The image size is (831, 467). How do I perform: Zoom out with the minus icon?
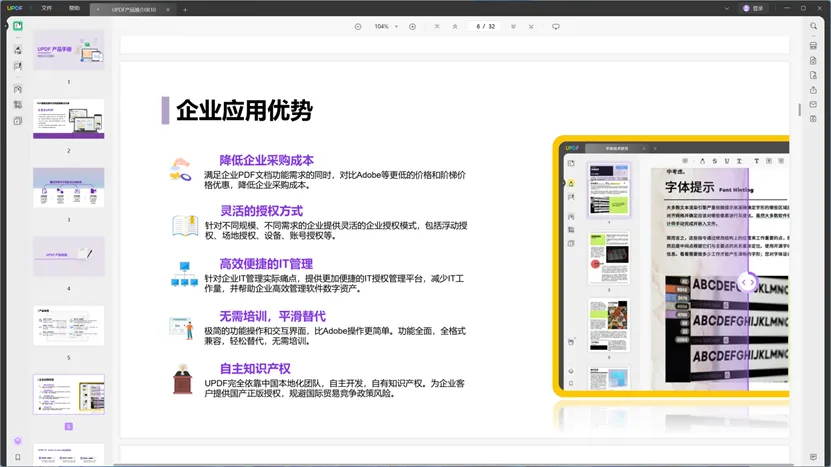click(x=358, y=27)
